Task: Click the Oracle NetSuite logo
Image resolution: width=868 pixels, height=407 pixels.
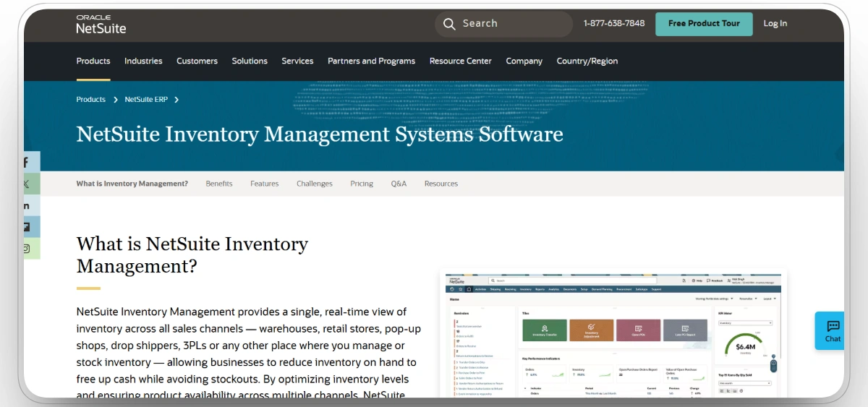Action: point(101,24)
